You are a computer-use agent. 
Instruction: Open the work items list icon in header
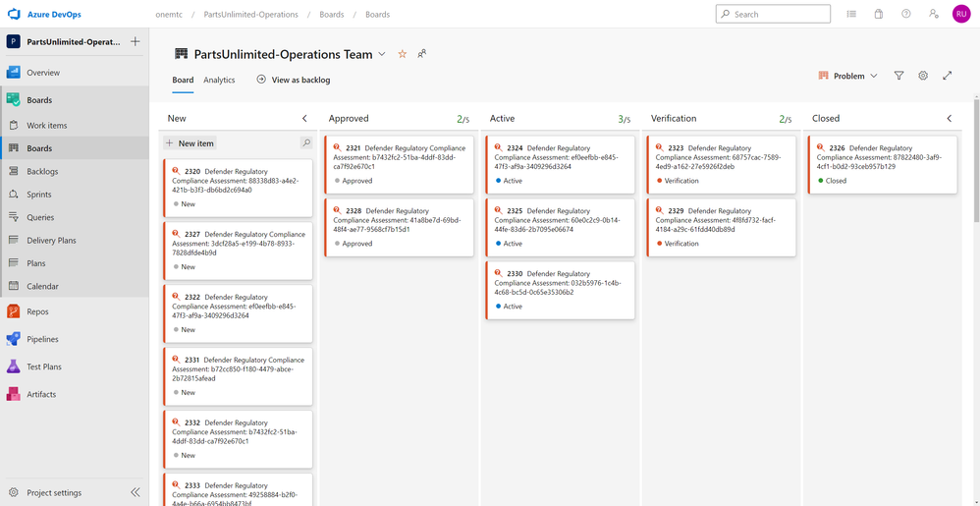(x=851, y=14)
